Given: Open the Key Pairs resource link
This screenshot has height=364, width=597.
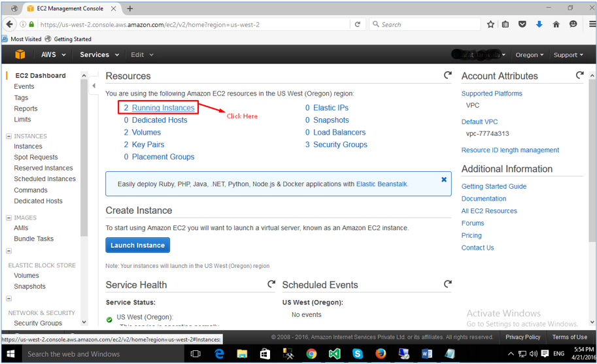Looking at the screenshot, I should point(148,144).
